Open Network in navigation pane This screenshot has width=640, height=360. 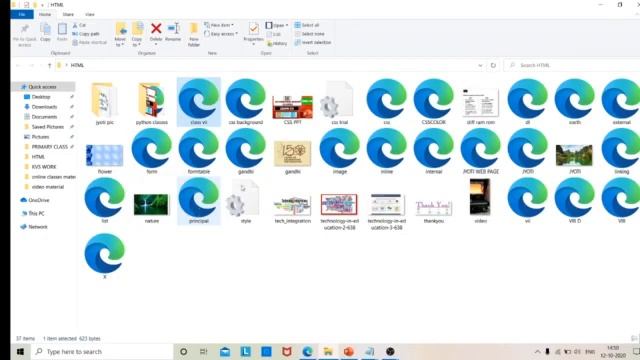pyautogui.click(x=38, y=227)
